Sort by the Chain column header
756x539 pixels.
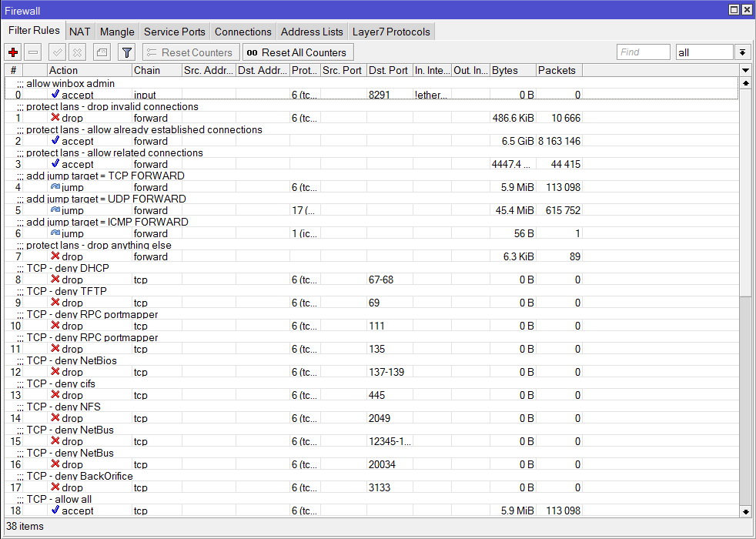157,70
